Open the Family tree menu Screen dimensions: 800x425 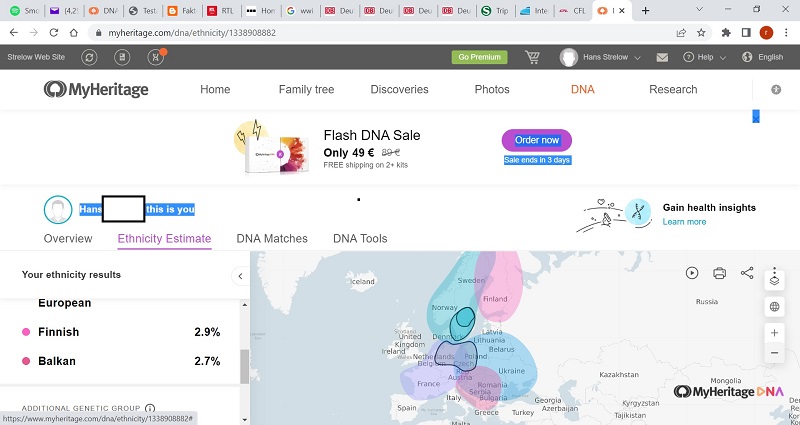(x=306, y=89)
